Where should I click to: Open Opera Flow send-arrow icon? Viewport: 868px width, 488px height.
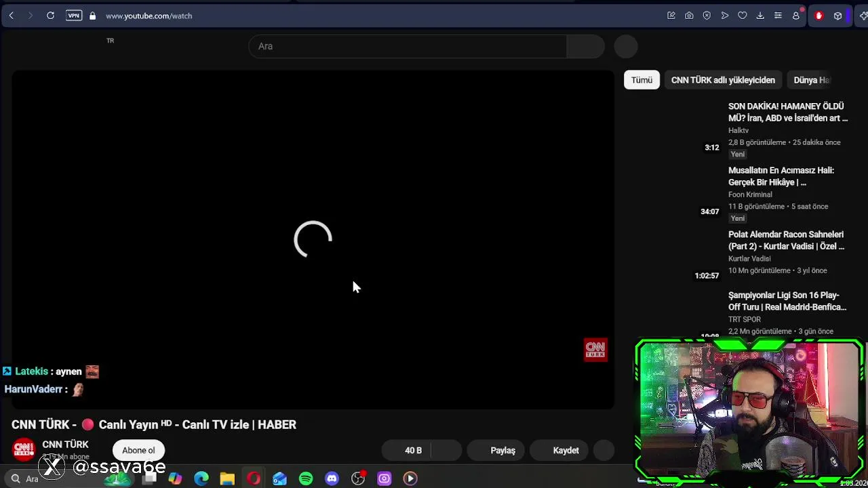coord(725,16)
